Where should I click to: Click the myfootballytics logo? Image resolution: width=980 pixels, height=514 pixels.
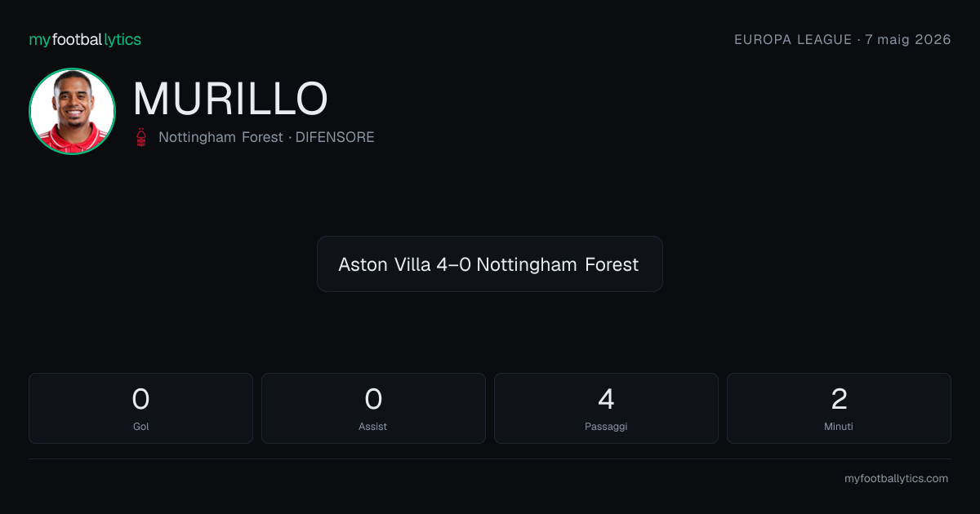(85, 39)
